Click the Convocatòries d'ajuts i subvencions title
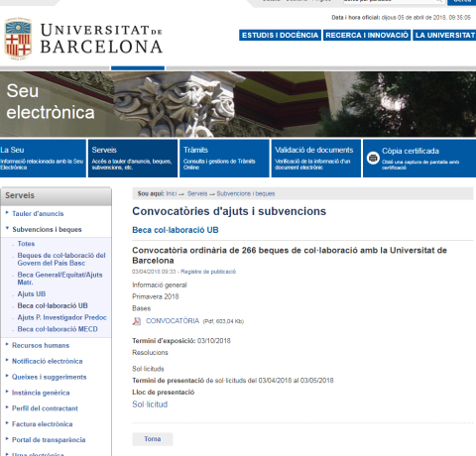 point(229,211)
